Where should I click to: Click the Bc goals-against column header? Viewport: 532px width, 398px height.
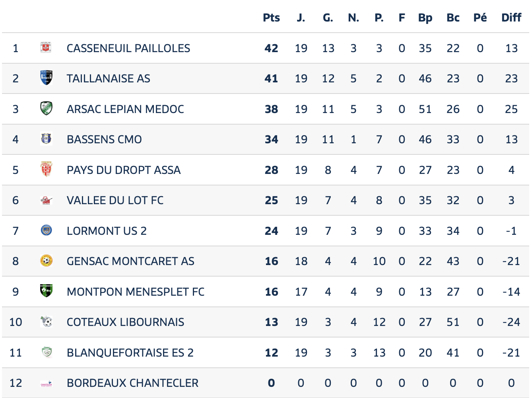(453, 18)
